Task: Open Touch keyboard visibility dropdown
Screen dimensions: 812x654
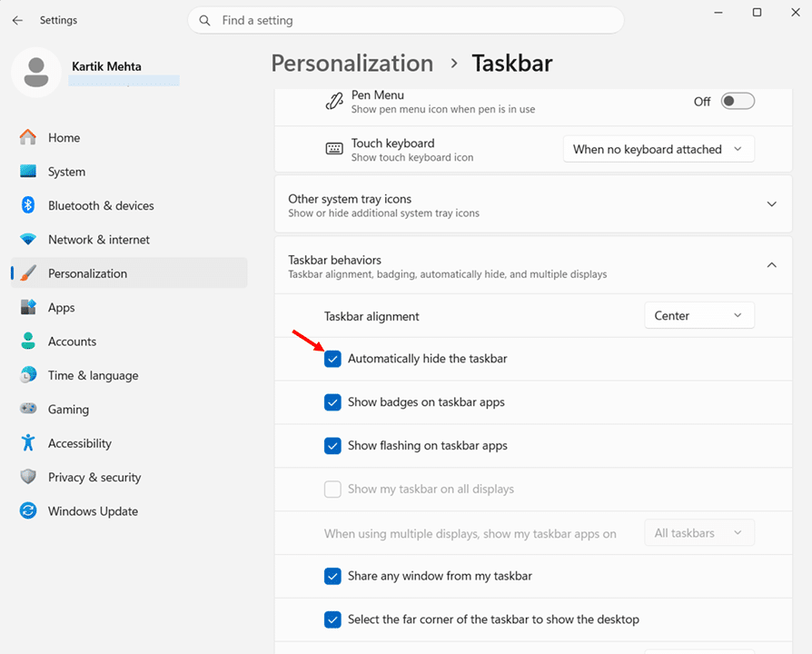Action: pyautogui.click(x=659, y=149)
